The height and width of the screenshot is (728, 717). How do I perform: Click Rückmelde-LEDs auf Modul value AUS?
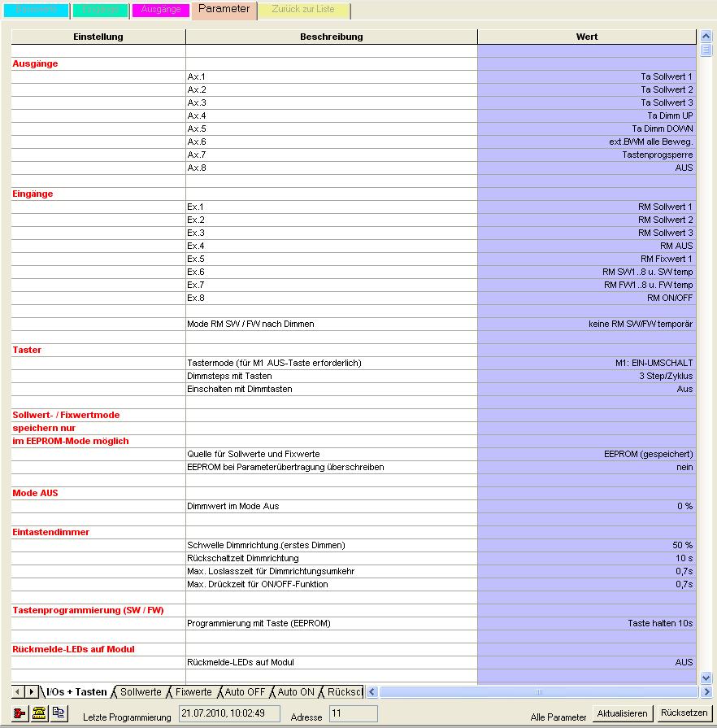point(587,662)
